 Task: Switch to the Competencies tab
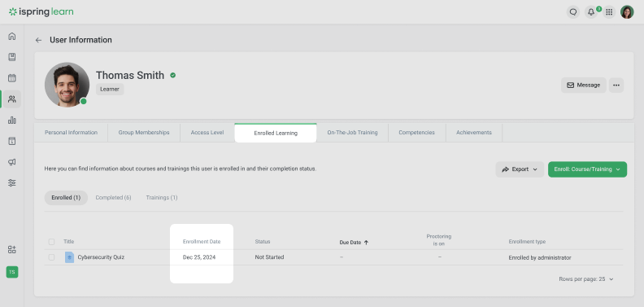(416, 133)
